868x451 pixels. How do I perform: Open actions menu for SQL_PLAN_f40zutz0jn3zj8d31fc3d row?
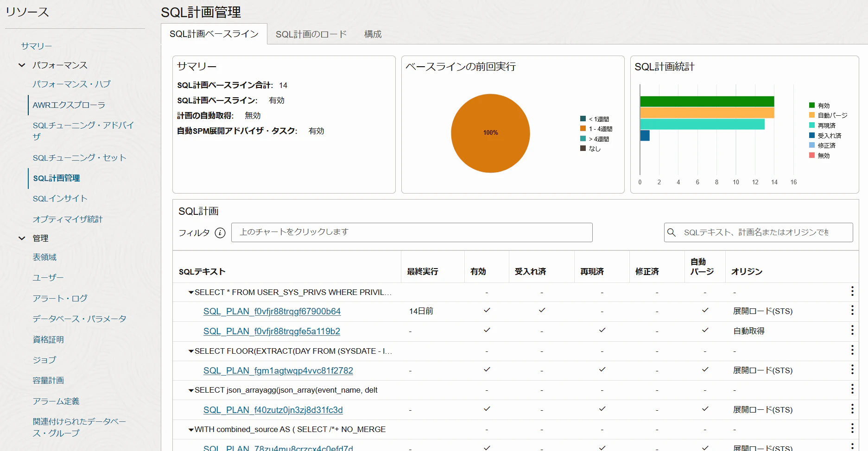tap(852, 409)
